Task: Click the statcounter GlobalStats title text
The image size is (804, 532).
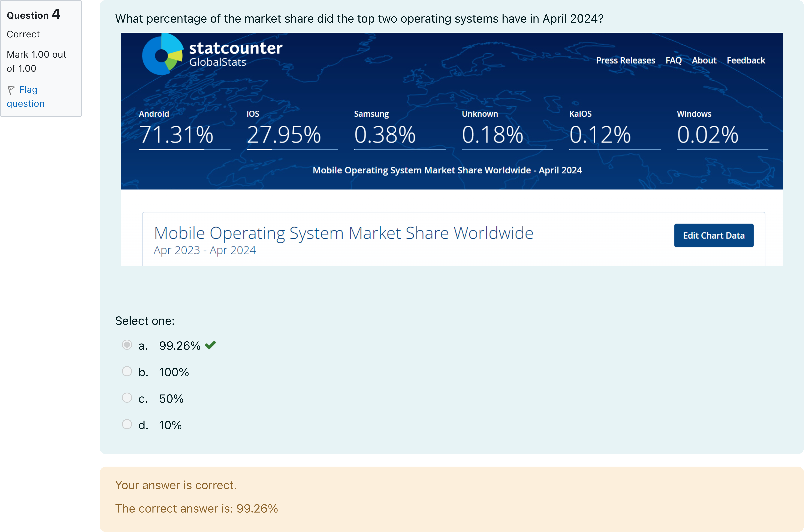Action: [235, 54]
